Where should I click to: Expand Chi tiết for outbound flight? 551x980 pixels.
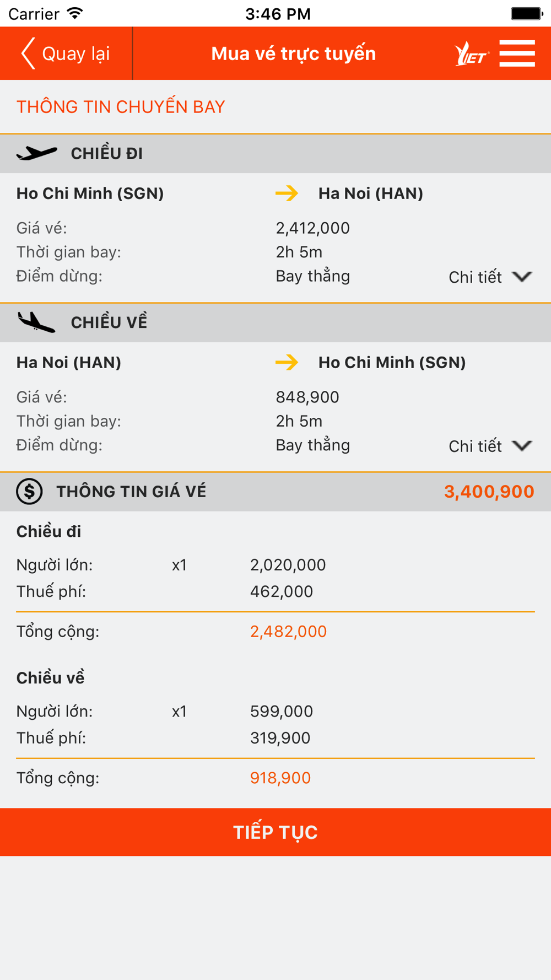[x=490, y=277]
